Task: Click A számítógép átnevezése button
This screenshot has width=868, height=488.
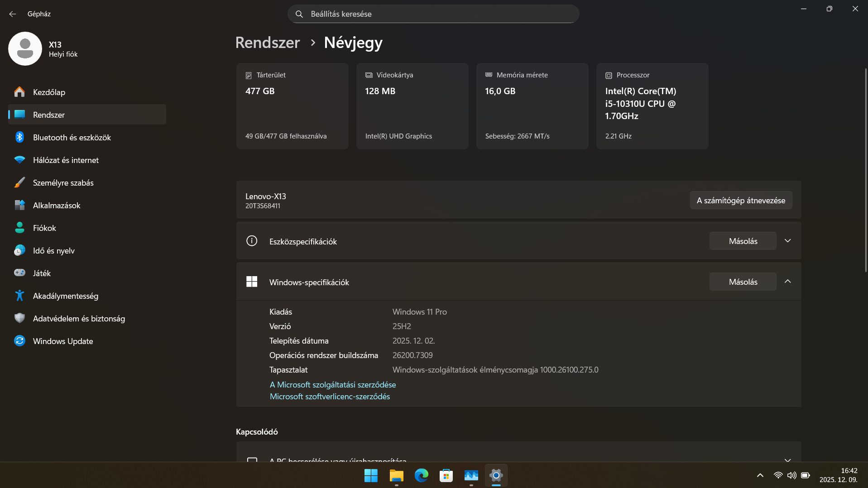Action: pos(741,200)
